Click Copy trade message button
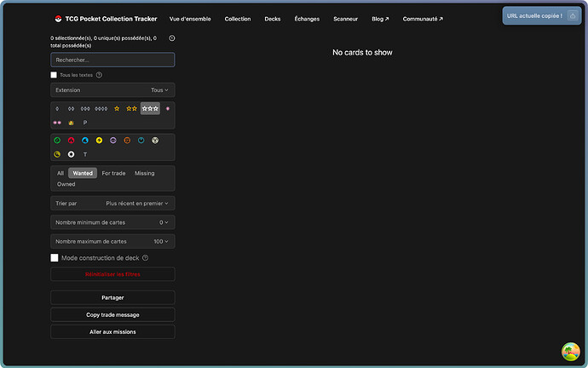The width and height of the screenshot is (588, 368). tap(112, 315)
